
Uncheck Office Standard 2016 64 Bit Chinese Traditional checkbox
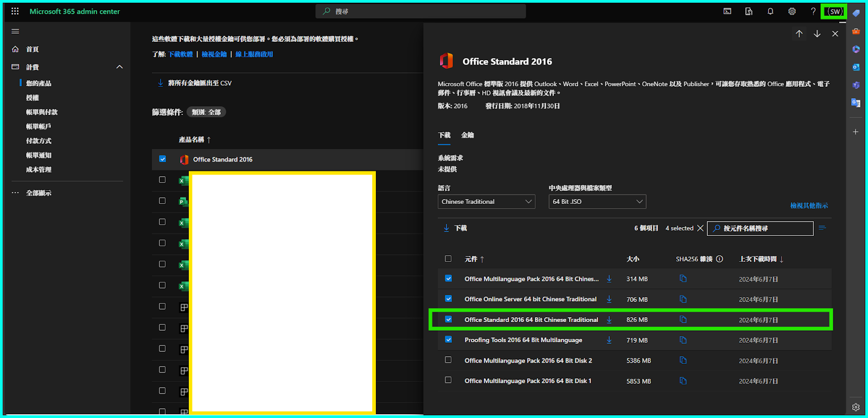click(448, 319)
